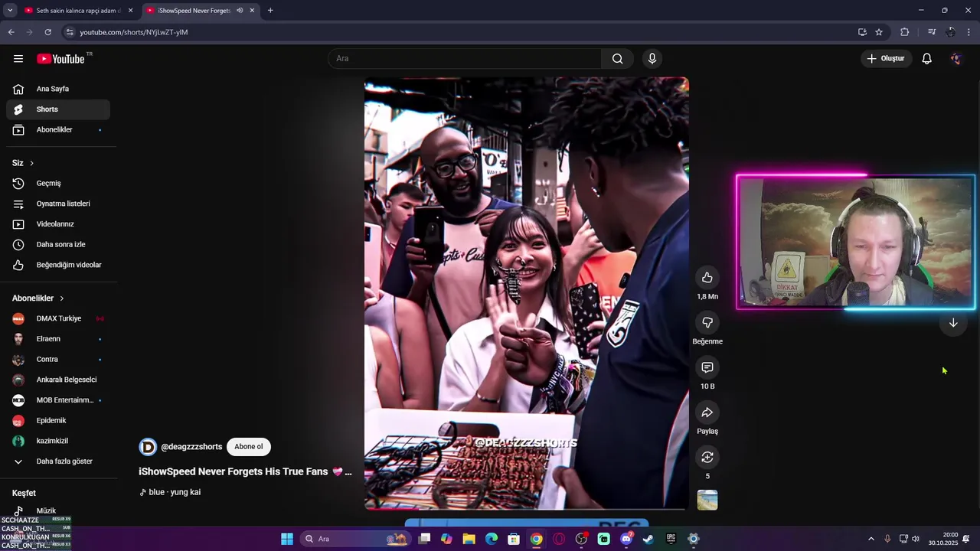Open OBS Studio from taskbar
980x551 pixels.
581,539
